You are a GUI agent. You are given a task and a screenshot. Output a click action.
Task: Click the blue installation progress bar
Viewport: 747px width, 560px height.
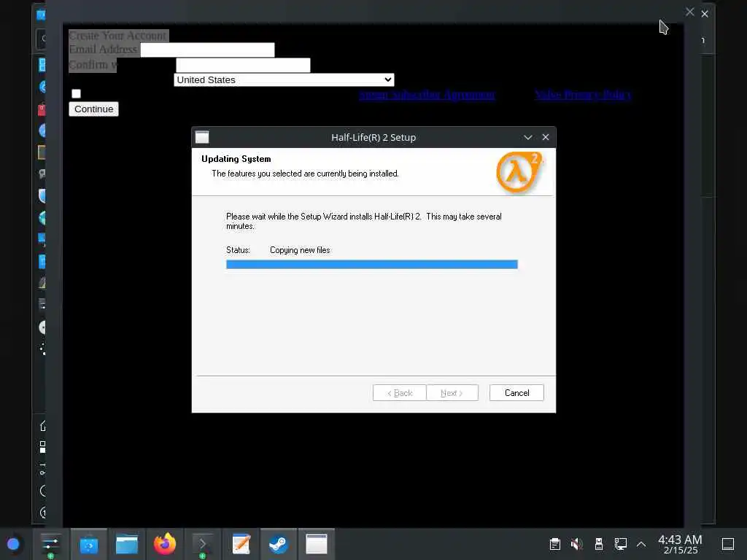[371, 264]
